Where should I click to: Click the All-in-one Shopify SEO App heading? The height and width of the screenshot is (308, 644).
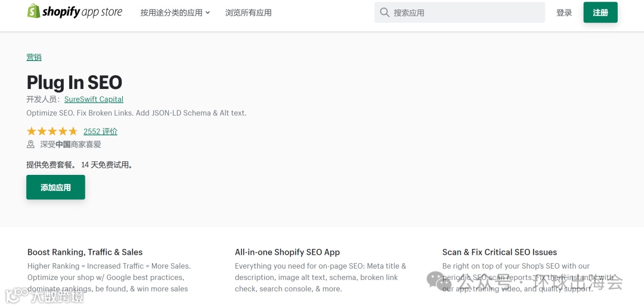(287, 252)
